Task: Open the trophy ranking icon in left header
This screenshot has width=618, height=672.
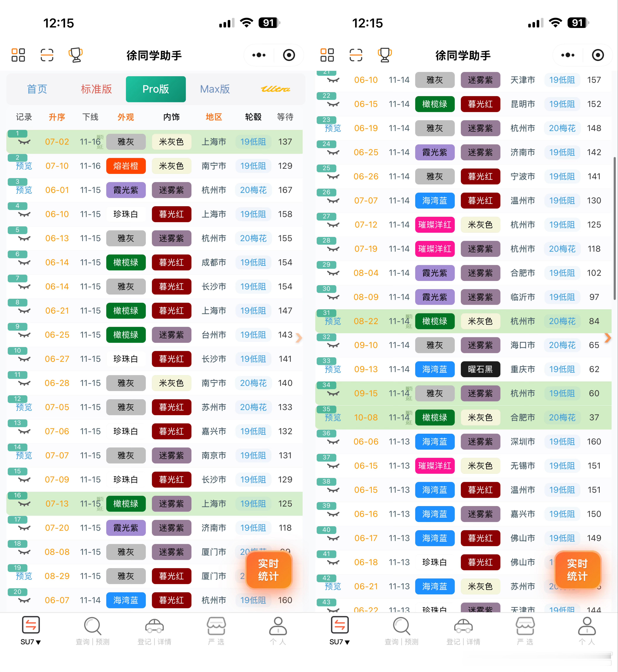Action: (x=76, y=55)
